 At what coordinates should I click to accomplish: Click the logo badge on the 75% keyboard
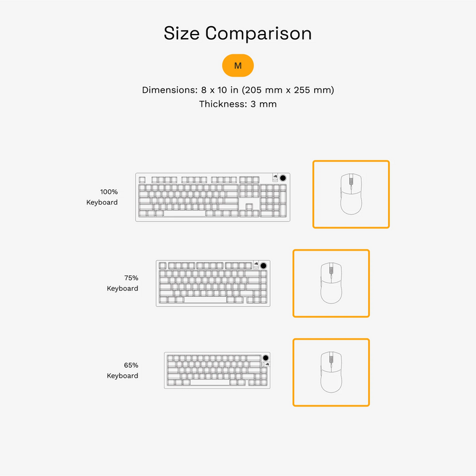[255, 265]
